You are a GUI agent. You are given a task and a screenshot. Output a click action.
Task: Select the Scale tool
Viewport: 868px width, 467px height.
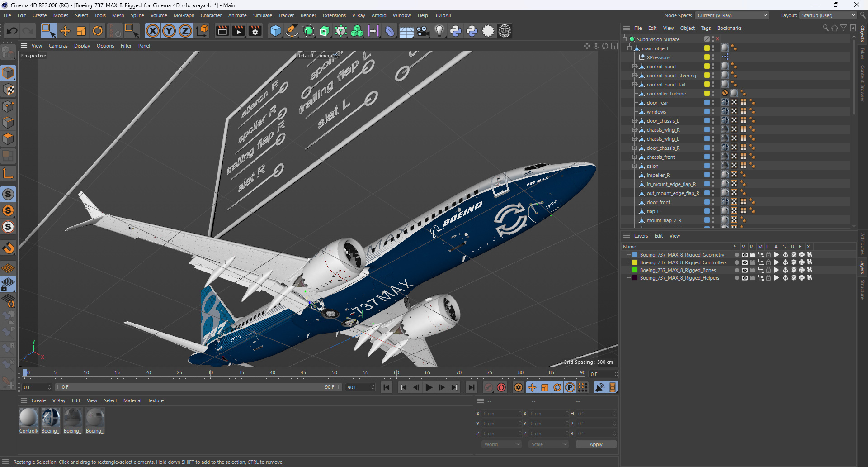[x=81, y=31]
